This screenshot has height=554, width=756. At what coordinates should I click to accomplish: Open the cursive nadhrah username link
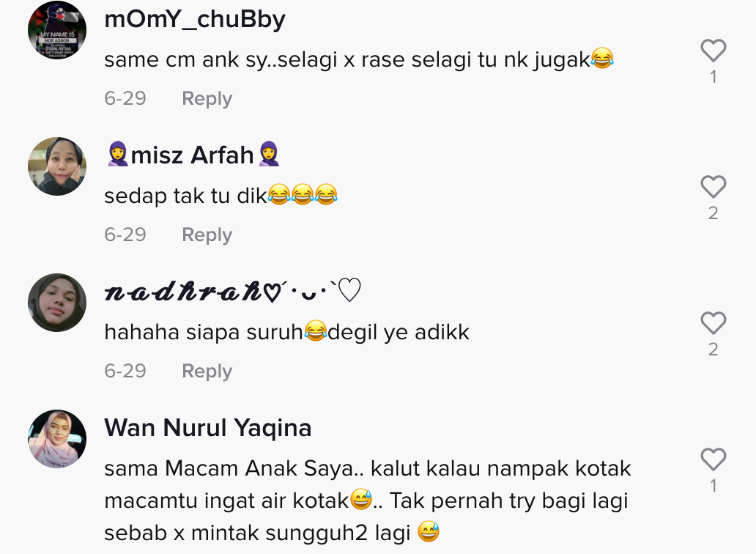232,291
